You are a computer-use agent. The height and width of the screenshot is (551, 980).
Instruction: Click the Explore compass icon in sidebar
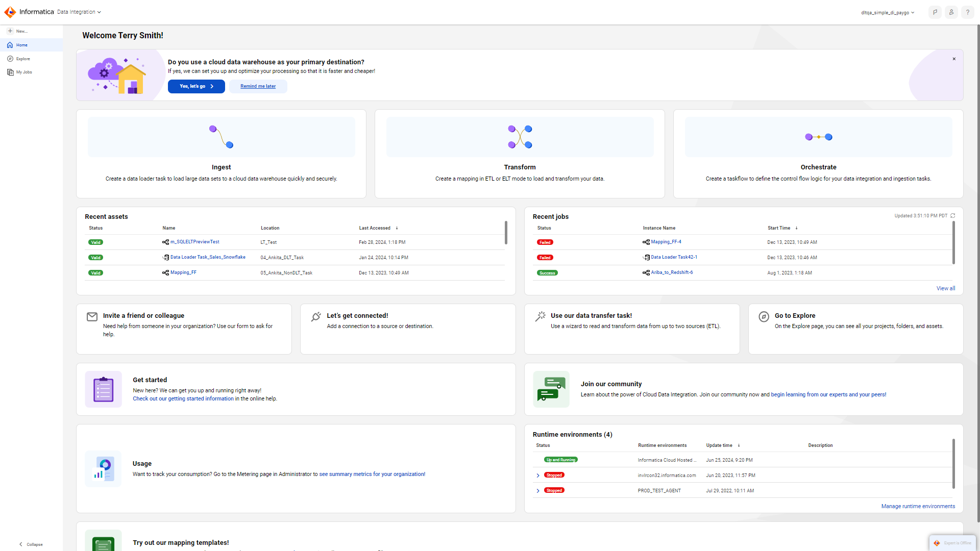tap(10, 59)
